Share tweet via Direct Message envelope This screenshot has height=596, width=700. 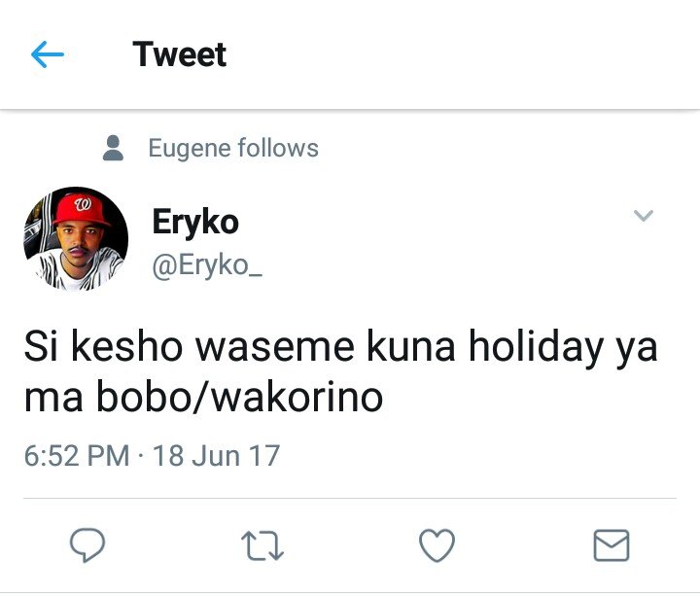[612, 545]
